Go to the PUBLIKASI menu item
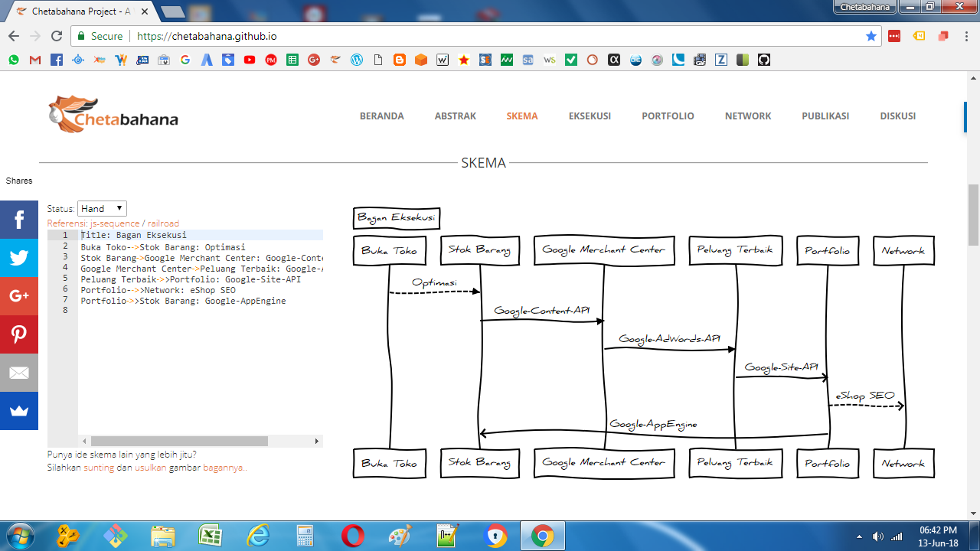The height and width of the screenshot is (551, 980). 825,116
